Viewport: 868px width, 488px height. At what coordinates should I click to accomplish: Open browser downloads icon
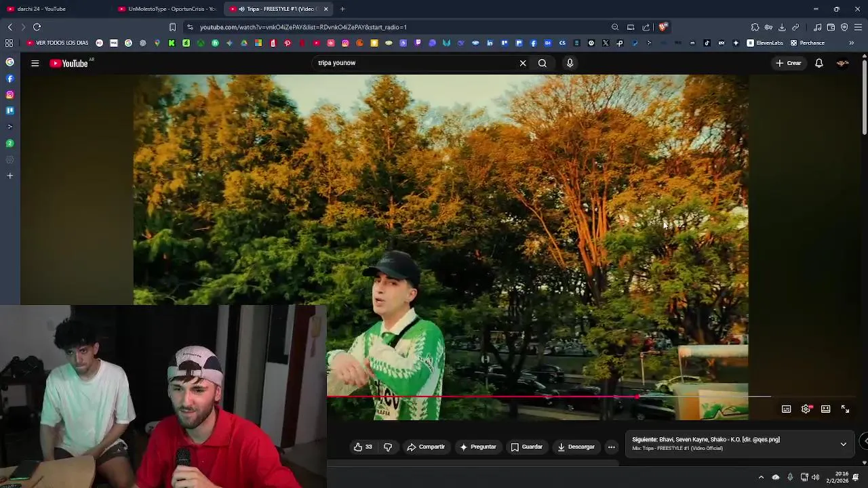[x=782, y=27]
